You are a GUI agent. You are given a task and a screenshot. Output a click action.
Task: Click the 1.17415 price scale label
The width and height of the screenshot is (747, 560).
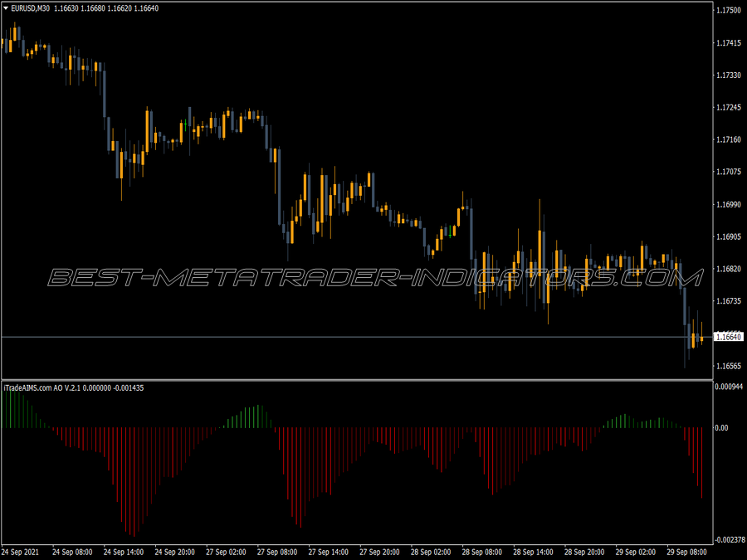[729, 43]
